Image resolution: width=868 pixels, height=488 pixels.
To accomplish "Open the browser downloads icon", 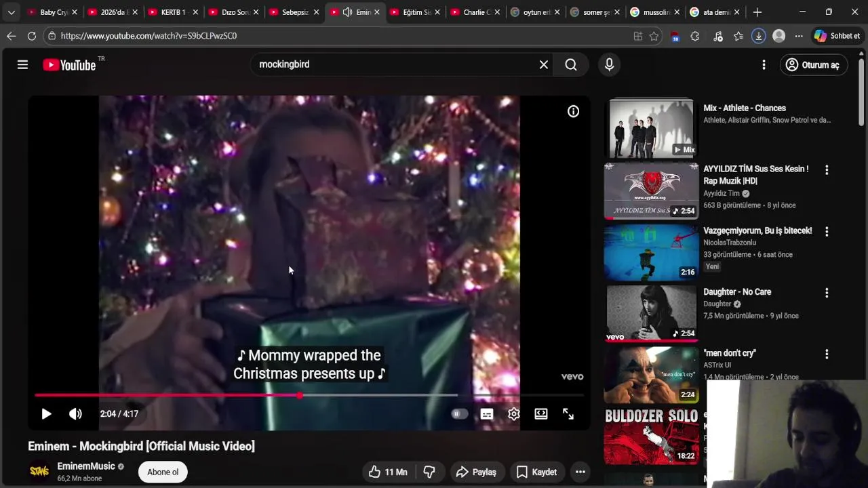I will tap(758, 36).
